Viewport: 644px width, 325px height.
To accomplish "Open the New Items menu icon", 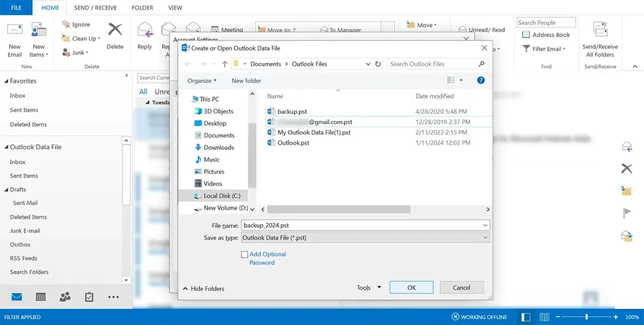I will click(x=39, y=30).
